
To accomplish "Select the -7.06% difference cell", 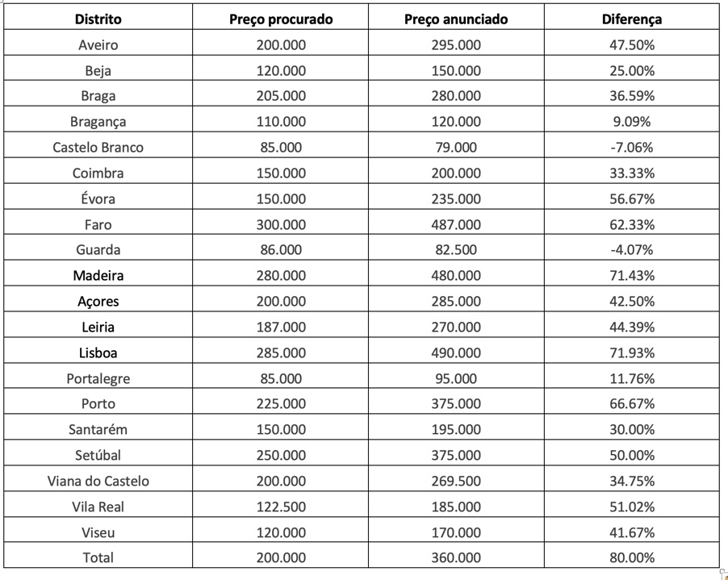I will (631, 147).
